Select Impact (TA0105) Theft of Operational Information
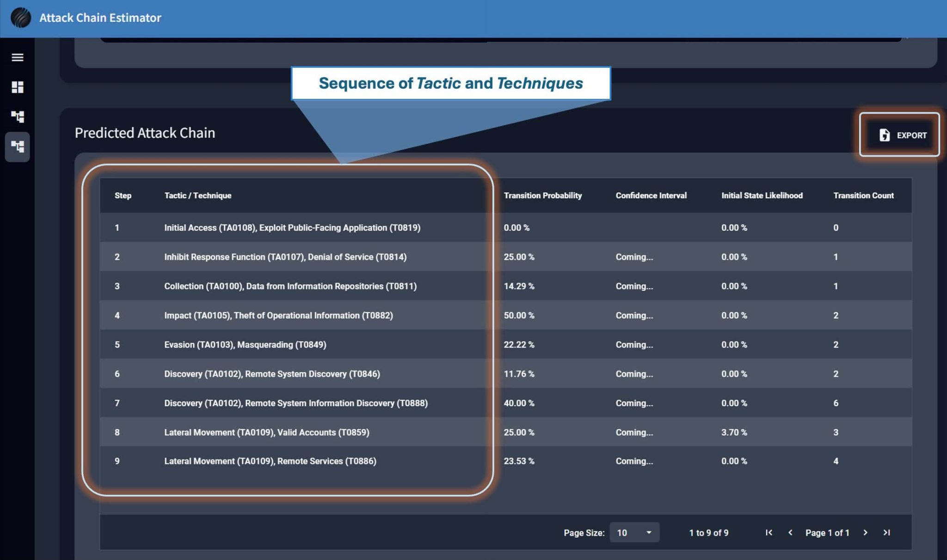Screen dimensions: 947x560 (x=505, y=315)
